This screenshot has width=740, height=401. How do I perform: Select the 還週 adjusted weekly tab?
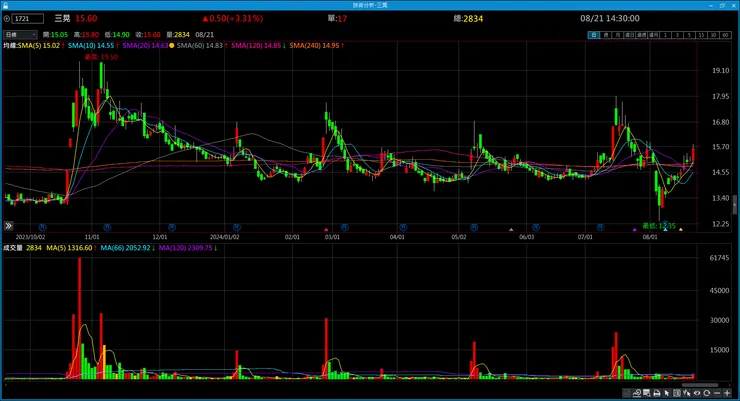click(641, 35)
